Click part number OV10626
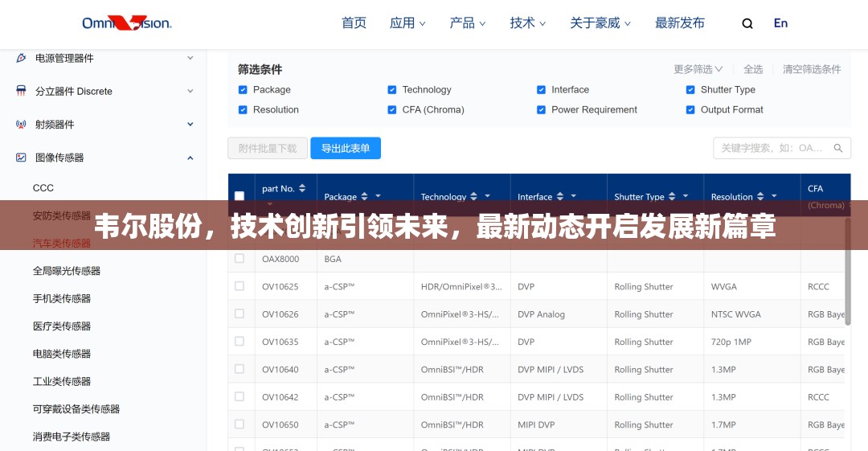 (x=280, y=314)
